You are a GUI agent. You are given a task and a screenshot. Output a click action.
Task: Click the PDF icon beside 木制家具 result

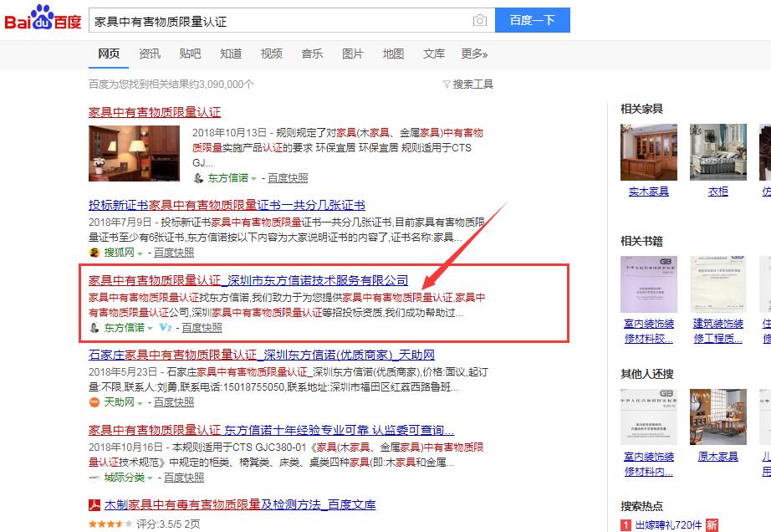click(x=95, y=505)
